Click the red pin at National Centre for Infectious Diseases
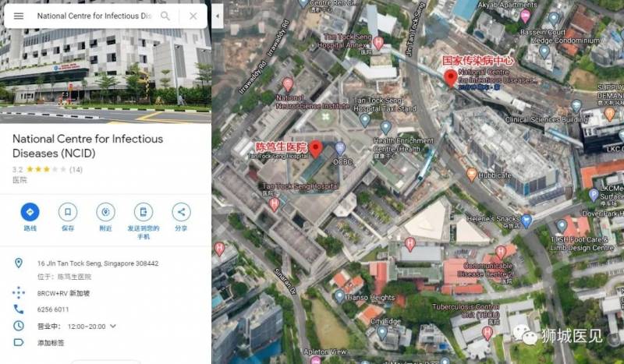The height and width of the screenshot is (364, 624). pyautogui.click(x=450, y=78)
